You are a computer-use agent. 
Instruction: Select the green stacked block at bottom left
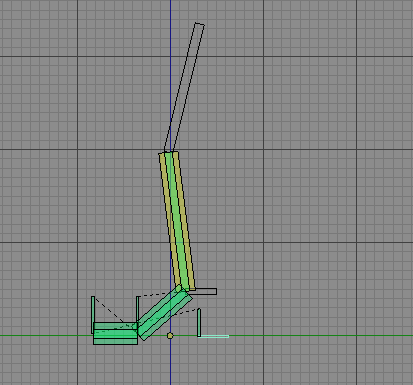[x=115, y=333]
